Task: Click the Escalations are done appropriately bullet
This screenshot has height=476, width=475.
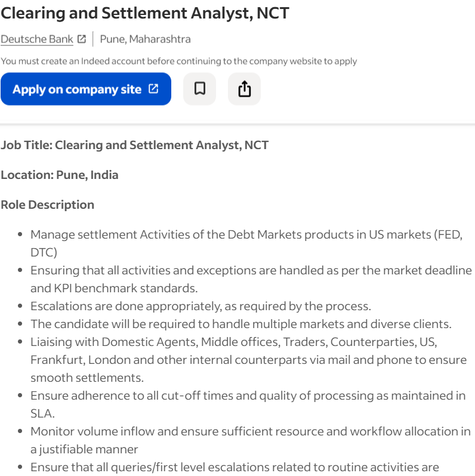Action: tap(201, 306)
